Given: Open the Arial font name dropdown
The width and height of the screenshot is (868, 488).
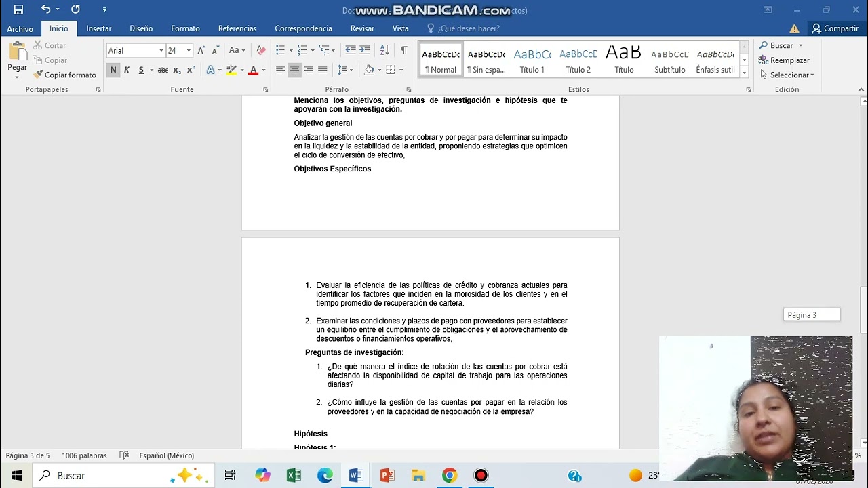Looking at the screenshot, I should click(x=161, y=51).
